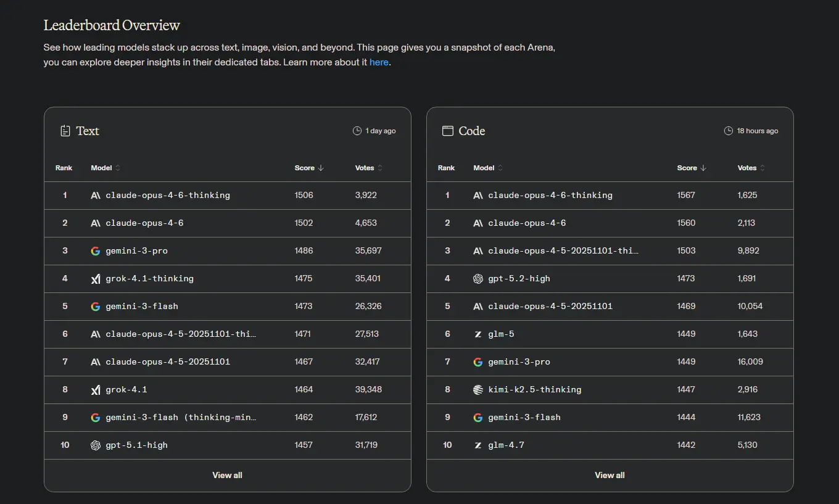
Task: Click the Anthropic logo beside claude-opus-4-5-20251101 in Code
Action: [x=478, y=307]
